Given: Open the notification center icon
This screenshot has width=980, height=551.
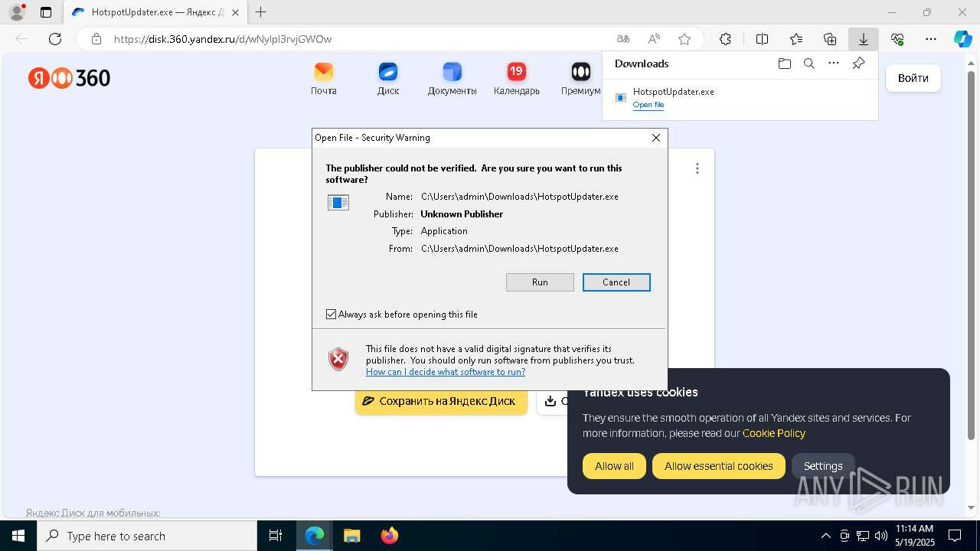Looking at the screenshot, I should [x=955, y=536].
